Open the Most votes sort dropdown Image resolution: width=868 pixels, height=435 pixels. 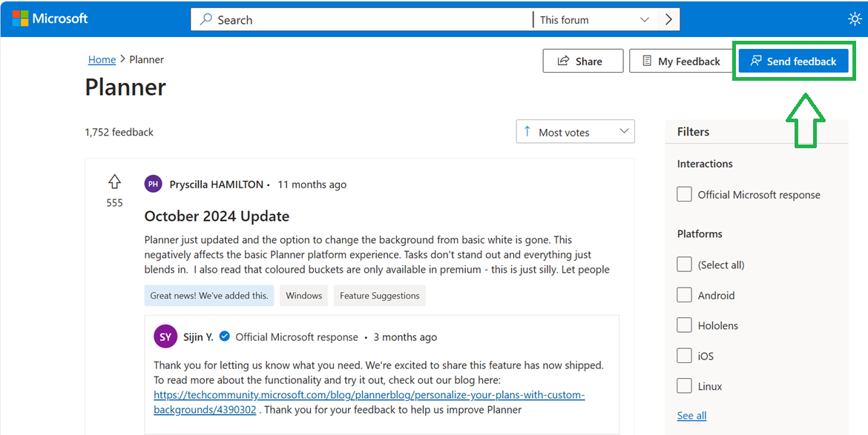(575, 132)
